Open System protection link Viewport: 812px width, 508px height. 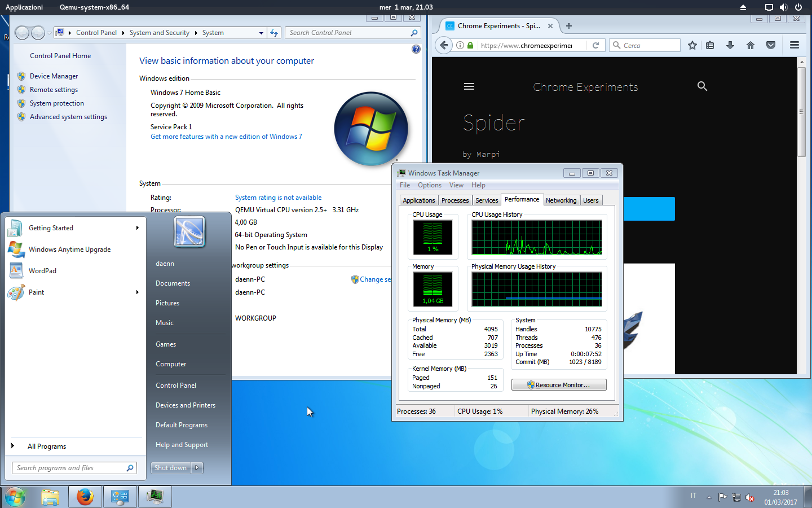(x=57, y=103)
